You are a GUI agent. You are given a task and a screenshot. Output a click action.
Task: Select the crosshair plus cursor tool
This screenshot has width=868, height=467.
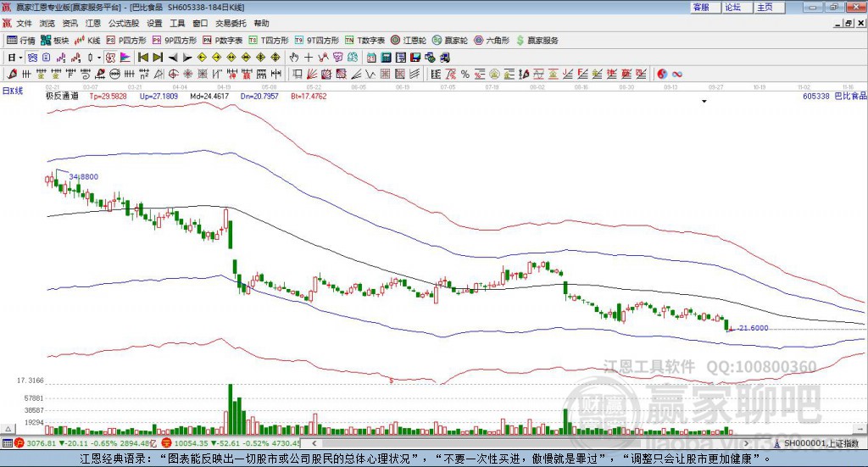pos(309,58)
